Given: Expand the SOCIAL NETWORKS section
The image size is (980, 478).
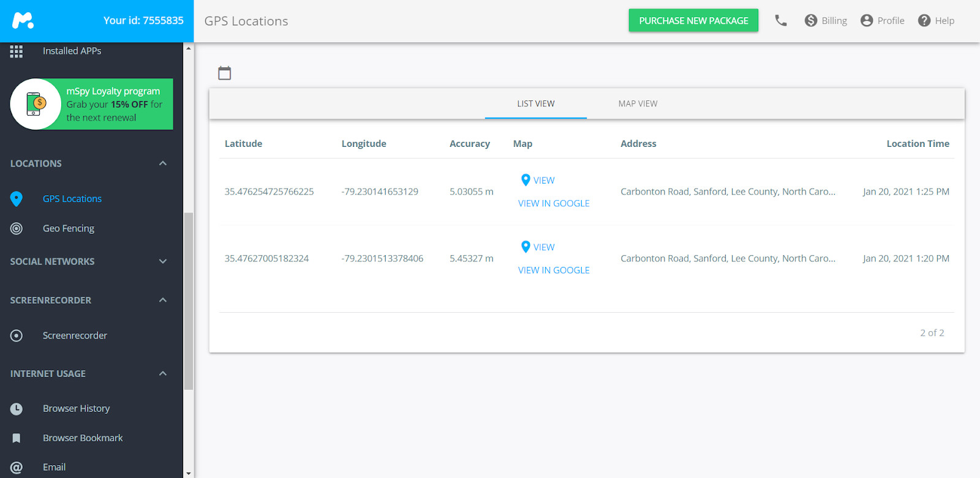Looking at the screenshot, I should point(163,261).
